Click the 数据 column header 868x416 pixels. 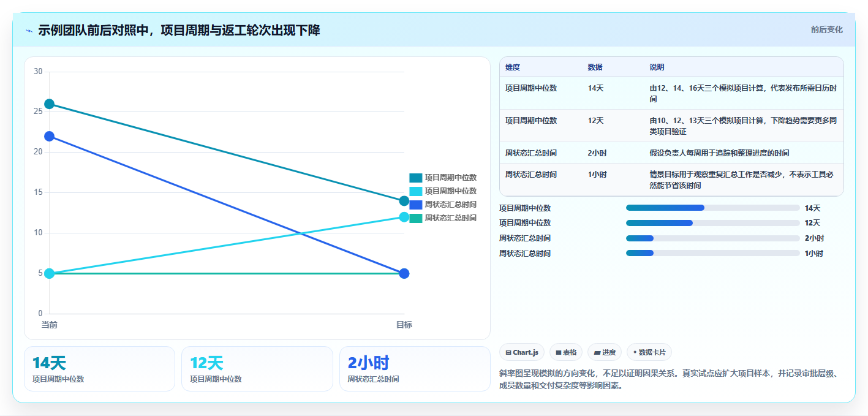(x=595, y=67)
